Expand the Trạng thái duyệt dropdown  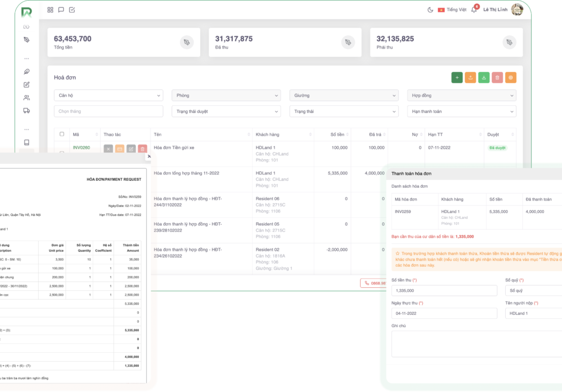pos(226,111)
